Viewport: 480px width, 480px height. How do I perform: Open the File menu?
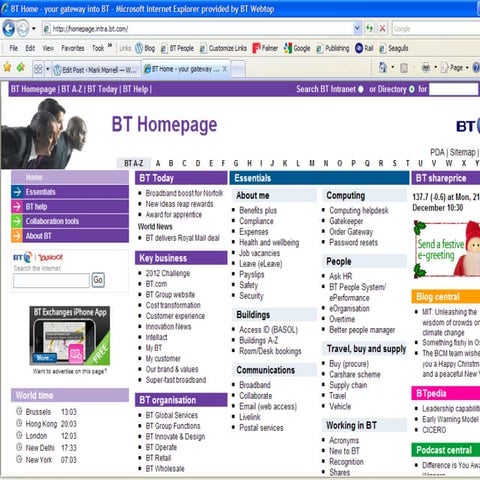pos(14,48)
